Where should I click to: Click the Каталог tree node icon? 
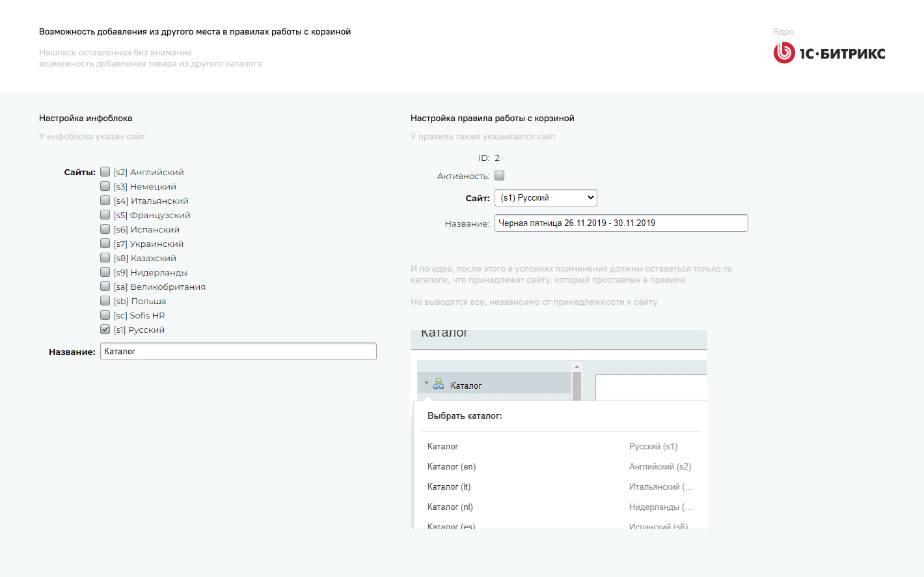tap(439, 384)
